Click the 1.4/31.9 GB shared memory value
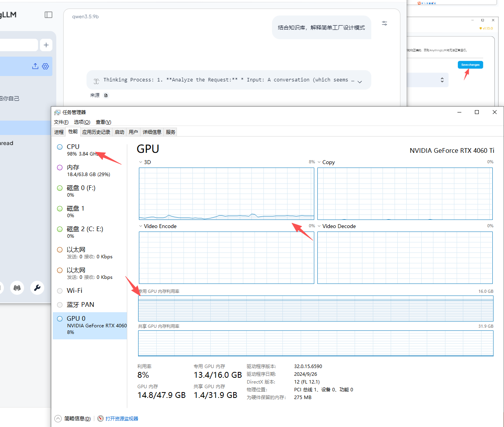504x427 pixels. tap(215, 395)
